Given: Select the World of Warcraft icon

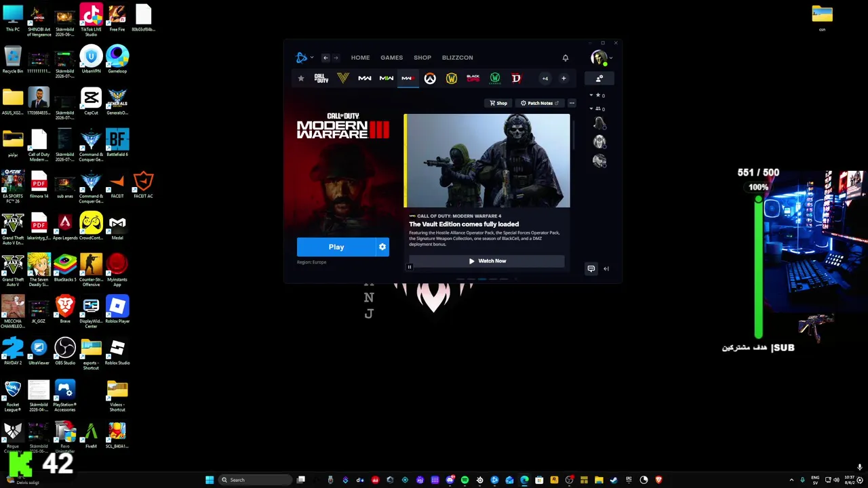Looking at the screenshot, I should (452, 79).
